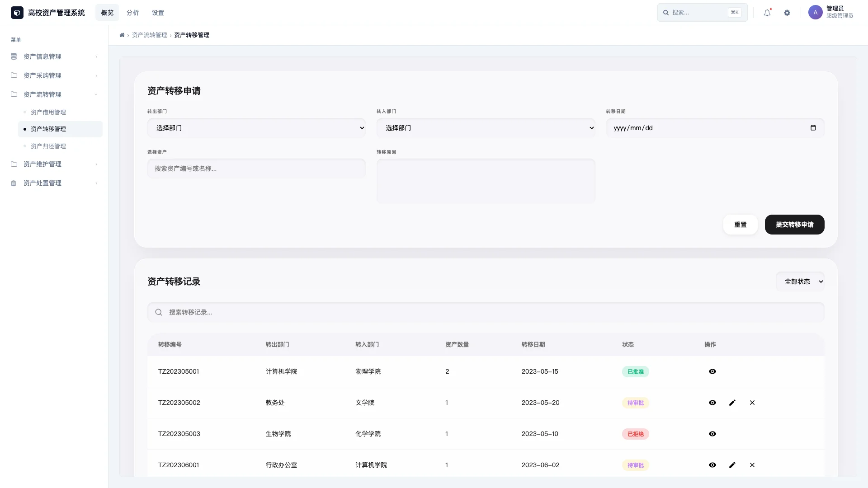868x488 pixels.
Task: Cancel transfer TZ202305002 with X icon
Action: (752, 403)
